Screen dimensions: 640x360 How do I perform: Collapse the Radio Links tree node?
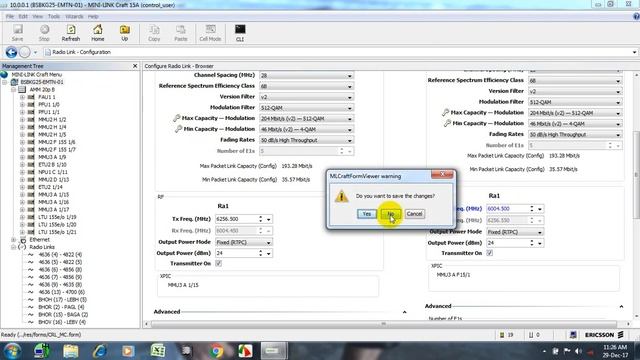(x=13, y=247)
